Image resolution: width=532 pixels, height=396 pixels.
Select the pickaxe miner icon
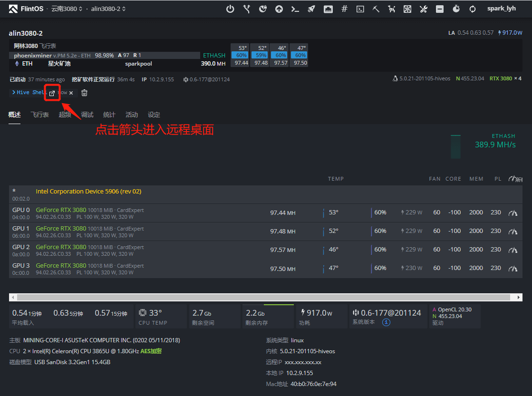click(x=376, y=9)
